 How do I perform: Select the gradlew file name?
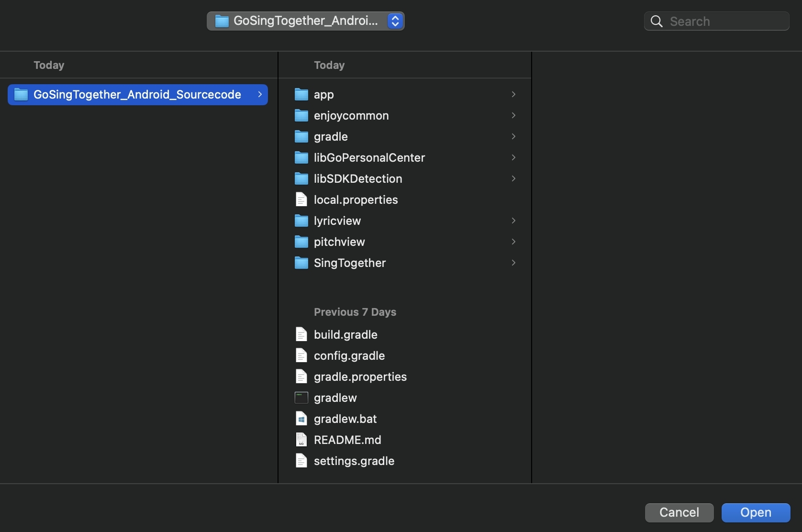[335, 398]
